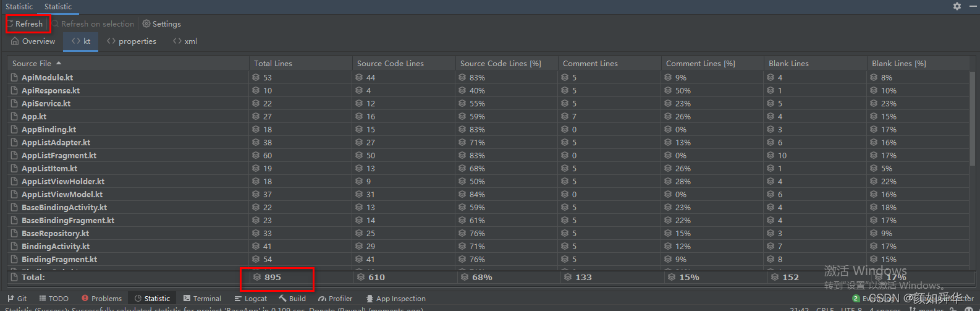Click the file icon beside ApiResponse.kt

click(x=14, y=90)
